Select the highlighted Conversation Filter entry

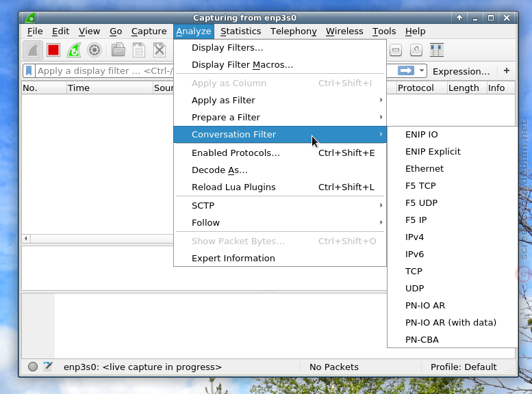[280, 134]
